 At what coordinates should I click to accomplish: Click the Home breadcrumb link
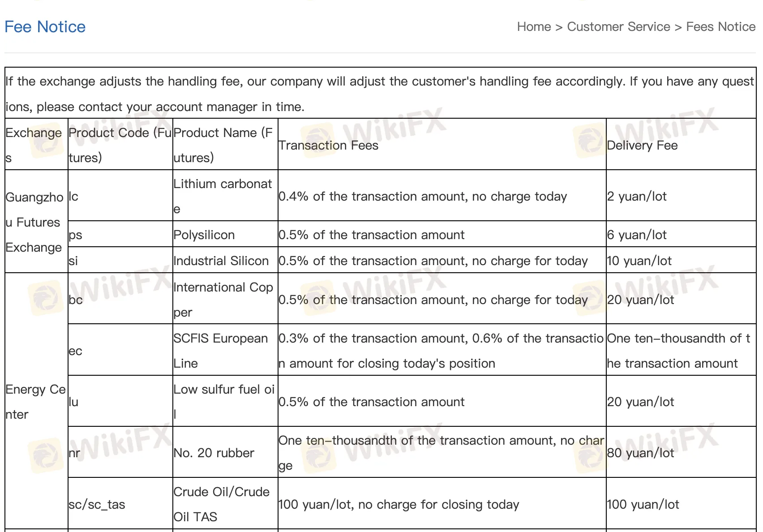click(534, 27)
